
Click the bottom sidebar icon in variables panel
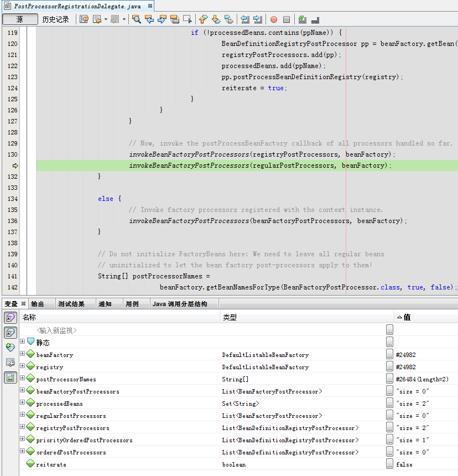[x=11, y=377]
